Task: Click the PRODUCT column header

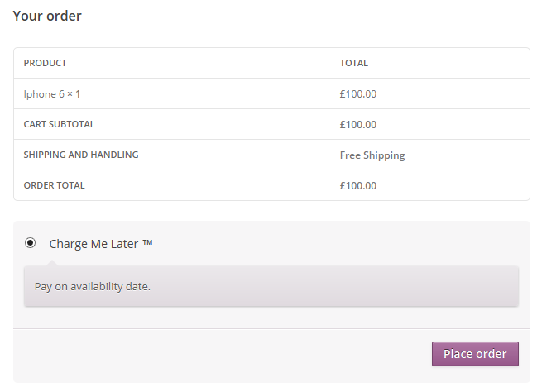Action: click(45, 63)
